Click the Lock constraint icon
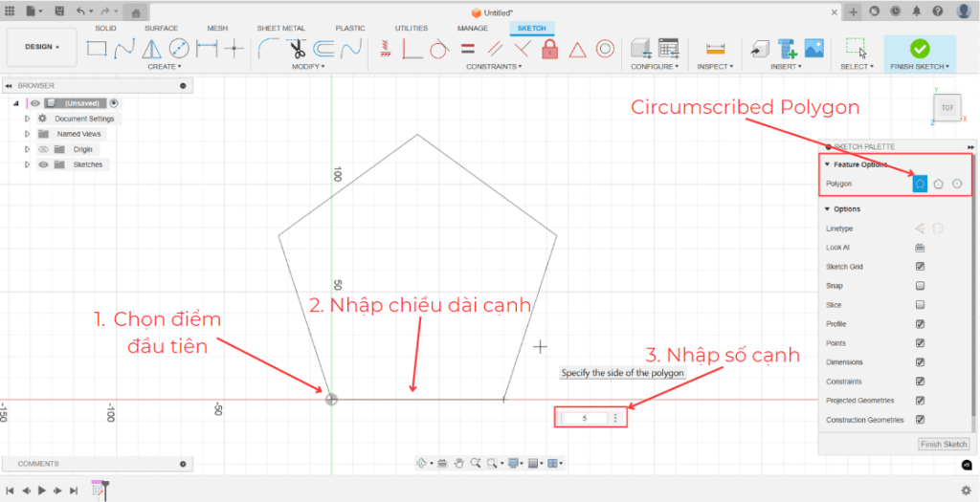Viewport: 980px width, 502px height. [x=549, y=48]
